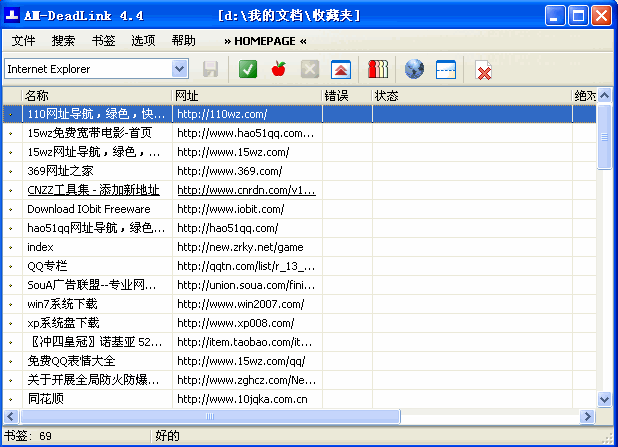
Task: Open the 搜索 menu
Action: [63, 41]
